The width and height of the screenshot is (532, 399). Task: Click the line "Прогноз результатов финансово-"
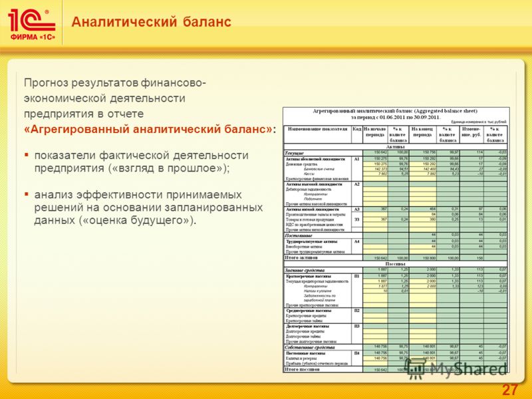114,82
